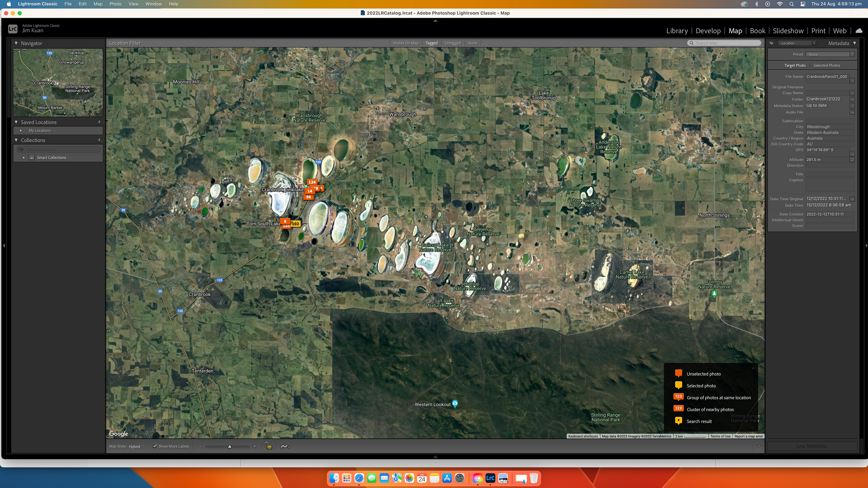
Task: Click the Lrc identity plate logo
Action: [12, 29]
